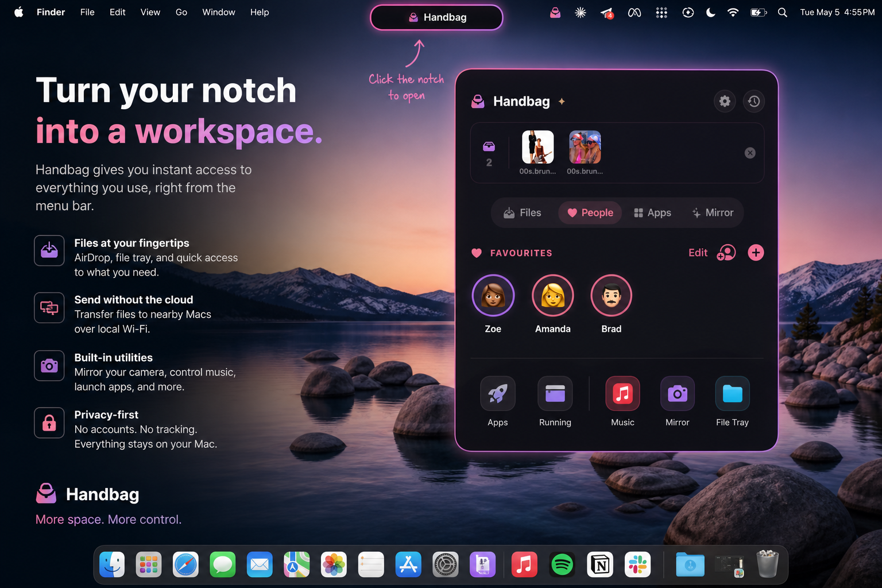This screenshot has width=882, height=588.
Task: Click Handbag icon in menu bar
Action: coord(555,12)
